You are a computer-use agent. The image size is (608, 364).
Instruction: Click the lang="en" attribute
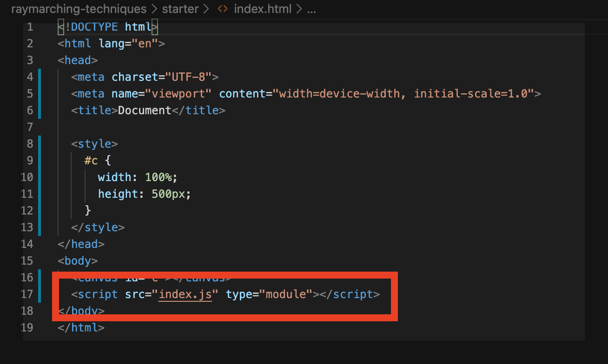128,43
